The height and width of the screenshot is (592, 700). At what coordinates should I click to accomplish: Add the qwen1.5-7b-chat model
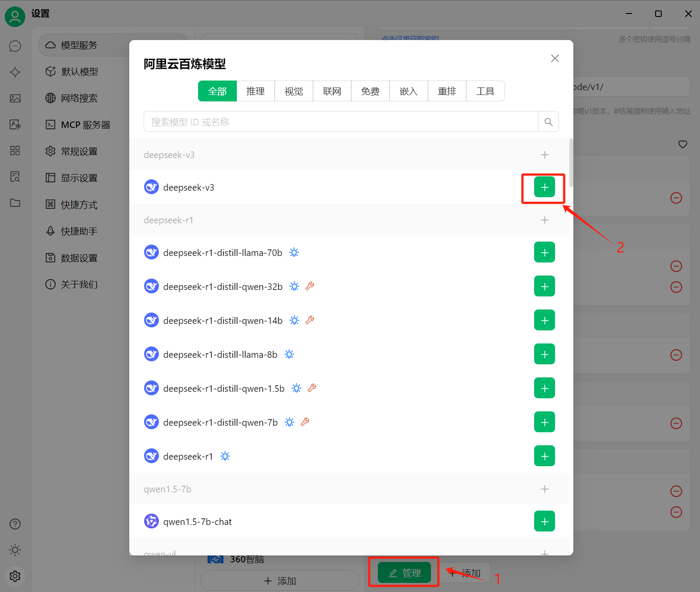(x=544, y=521)
